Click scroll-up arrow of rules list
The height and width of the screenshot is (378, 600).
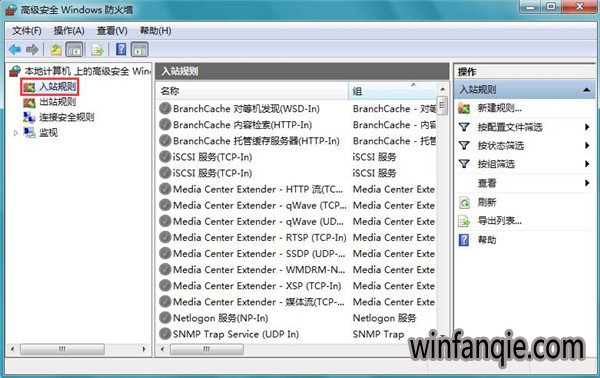[x=442, y=89]
